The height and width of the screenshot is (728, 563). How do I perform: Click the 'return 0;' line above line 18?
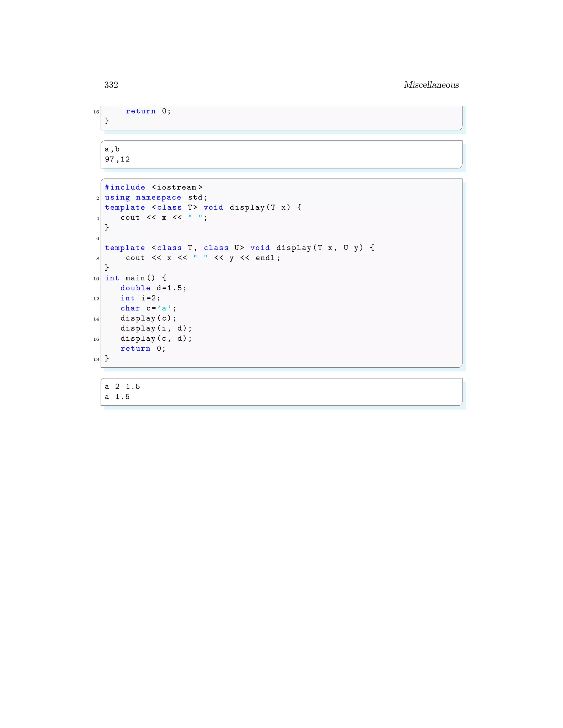coord(143,349)
